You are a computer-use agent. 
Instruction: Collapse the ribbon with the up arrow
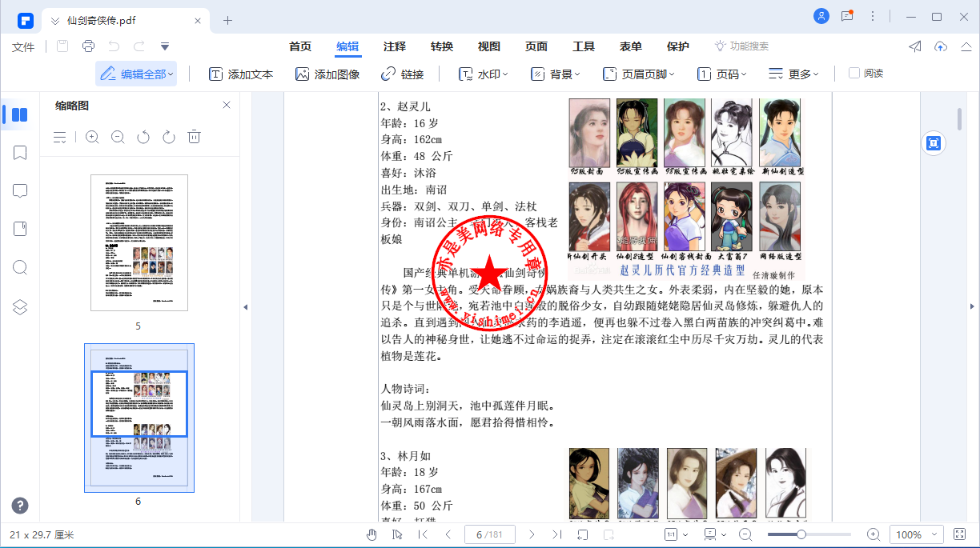[966, 46]
